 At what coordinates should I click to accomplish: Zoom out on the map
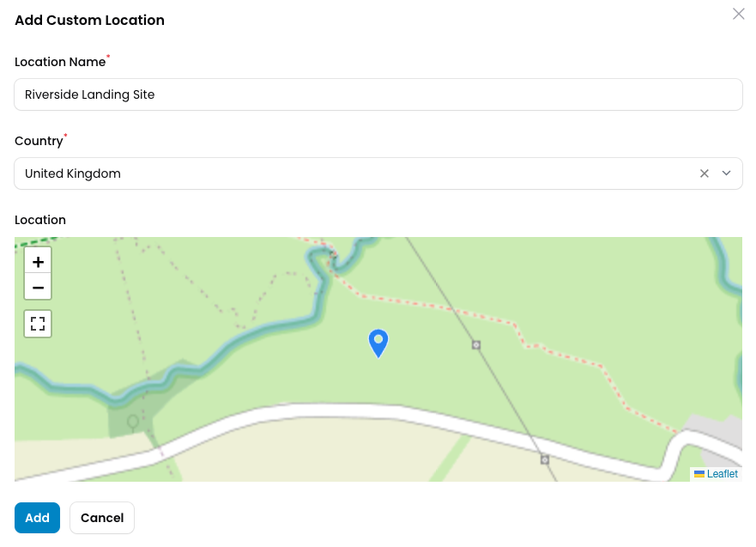pyautogui.click(x=38, y=288)
